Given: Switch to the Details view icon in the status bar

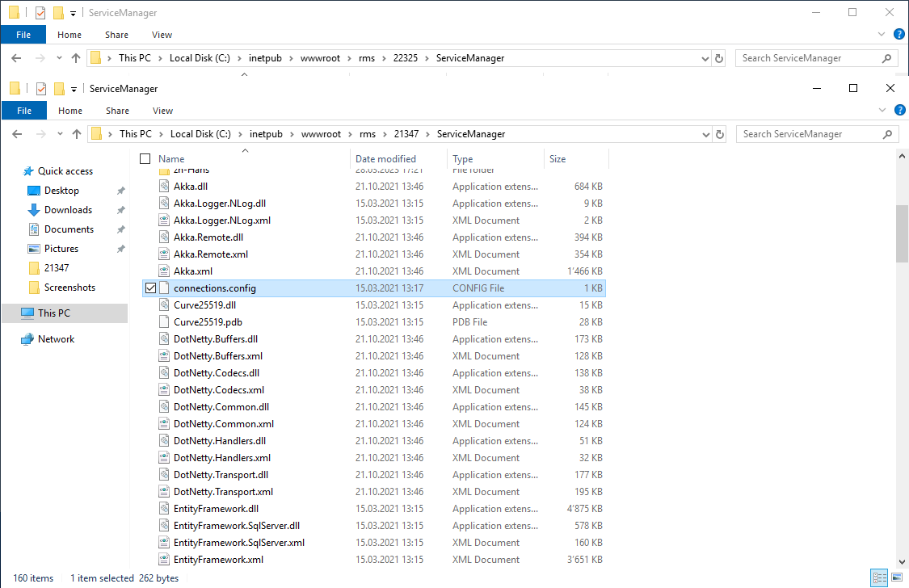Looking at the screenshot, I should [879, 577].
